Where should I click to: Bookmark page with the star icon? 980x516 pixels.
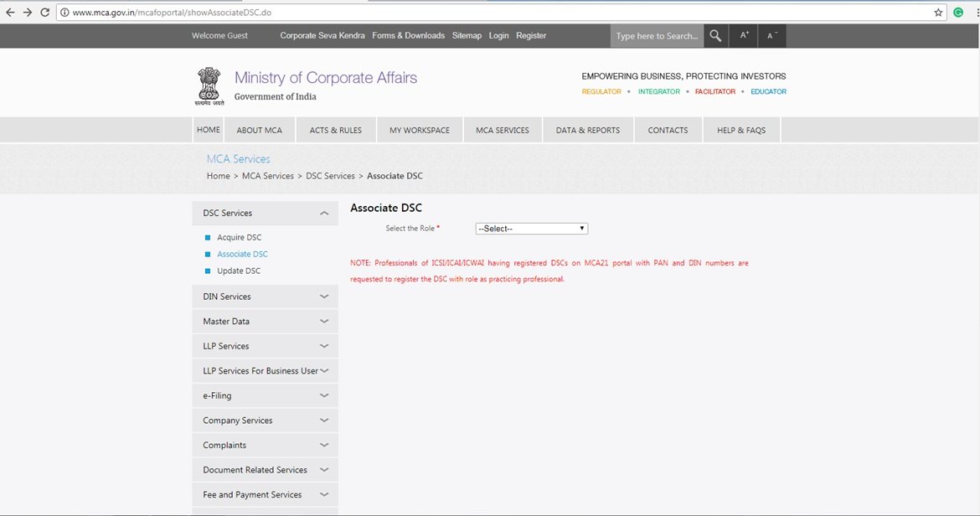pyautogui.click(x=938, y=13)
